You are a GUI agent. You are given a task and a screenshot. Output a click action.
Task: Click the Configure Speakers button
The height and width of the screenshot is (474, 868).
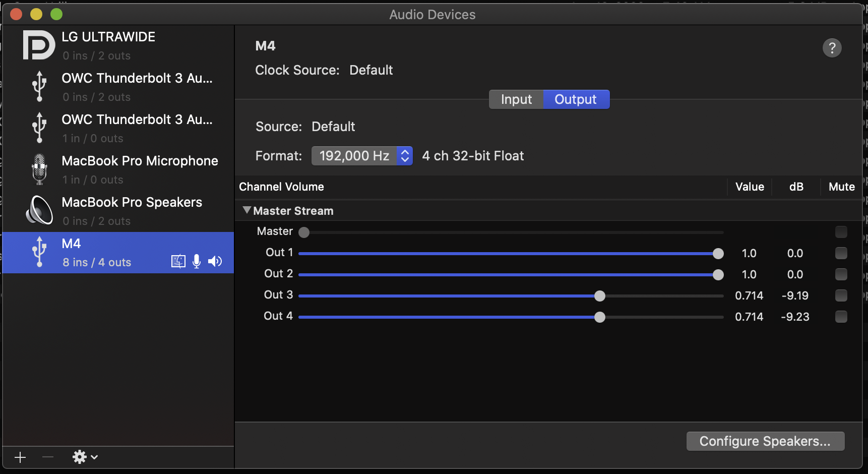pos(765,441)
